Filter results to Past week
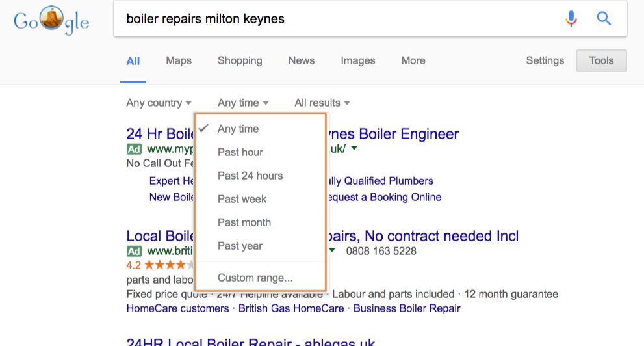The image size is (644, 346). click(242, 199)
